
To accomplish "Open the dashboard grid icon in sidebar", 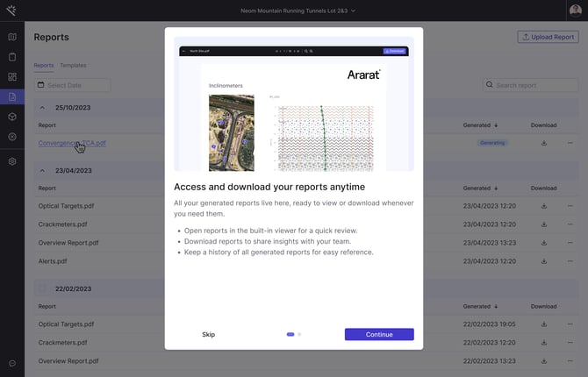I will 12,77.
